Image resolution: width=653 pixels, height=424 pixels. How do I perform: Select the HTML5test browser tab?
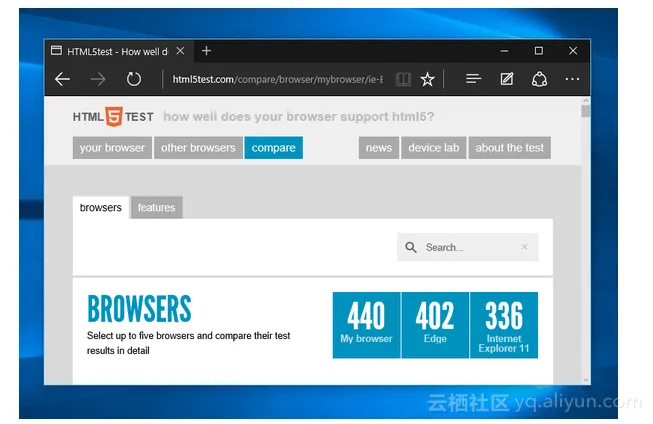click(x=115, y=51)
